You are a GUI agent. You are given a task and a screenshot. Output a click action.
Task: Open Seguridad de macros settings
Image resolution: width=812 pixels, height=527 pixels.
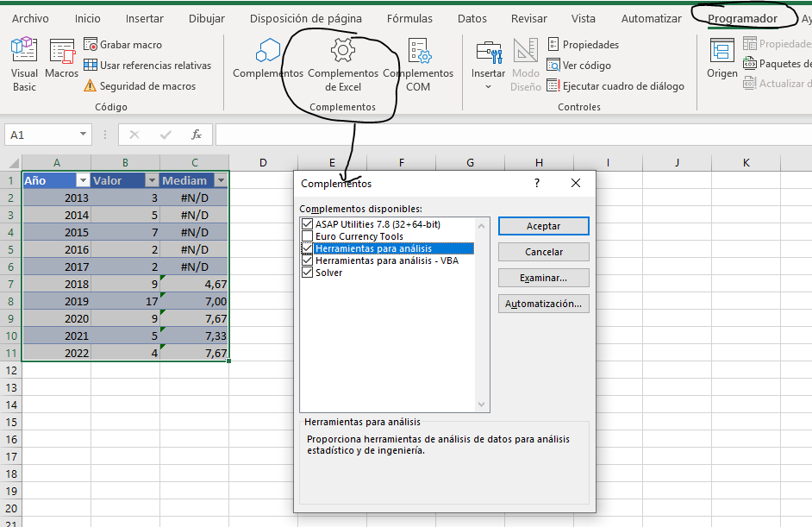pyautogui.click(x=140, y=86)
